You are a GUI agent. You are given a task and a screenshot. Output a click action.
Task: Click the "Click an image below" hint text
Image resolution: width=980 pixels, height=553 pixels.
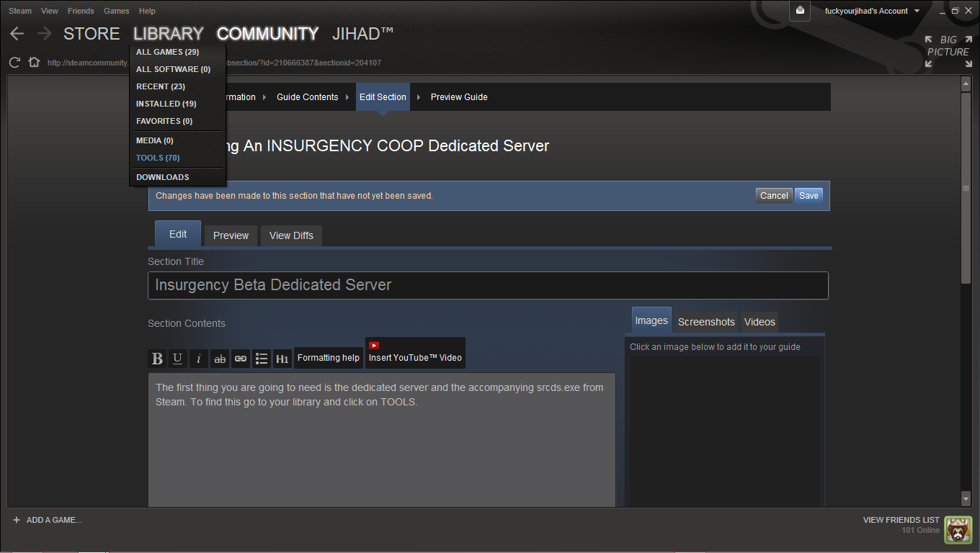pyautogui.click(x=715, y=347)
